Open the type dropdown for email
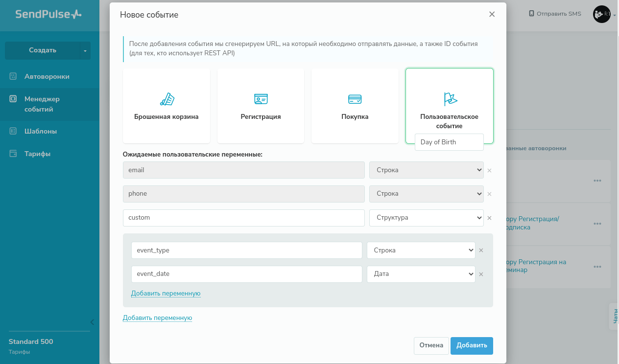619x364 pixels. point(426,170)
